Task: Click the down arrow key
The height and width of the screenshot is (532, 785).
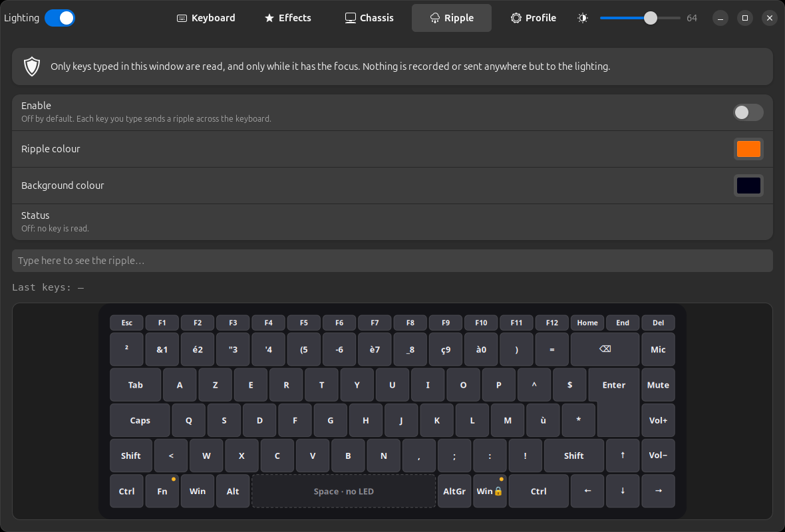Action: (623, 491)
